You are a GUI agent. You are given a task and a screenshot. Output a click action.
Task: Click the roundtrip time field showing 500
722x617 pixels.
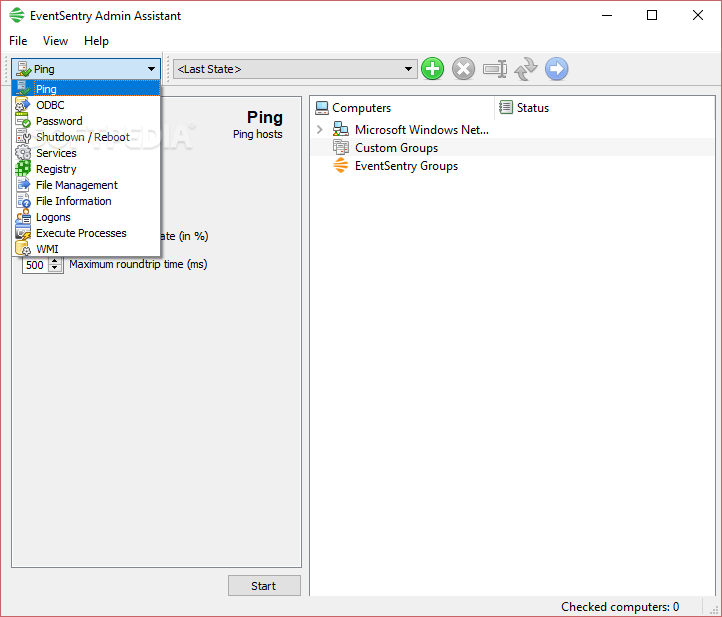[35, 265]
